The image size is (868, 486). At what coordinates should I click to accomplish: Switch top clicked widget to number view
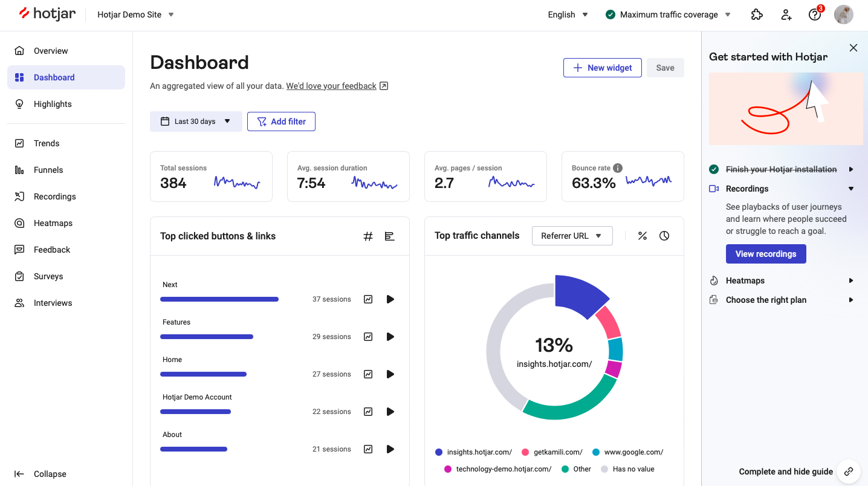(368, 236)
